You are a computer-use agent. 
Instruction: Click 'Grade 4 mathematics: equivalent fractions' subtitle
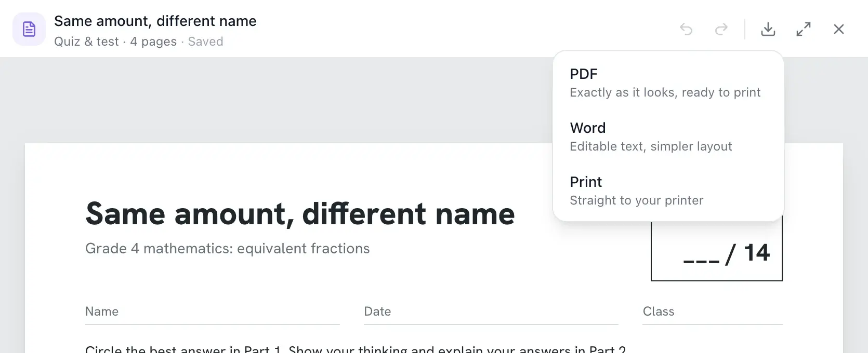click(x=227, y=248)
